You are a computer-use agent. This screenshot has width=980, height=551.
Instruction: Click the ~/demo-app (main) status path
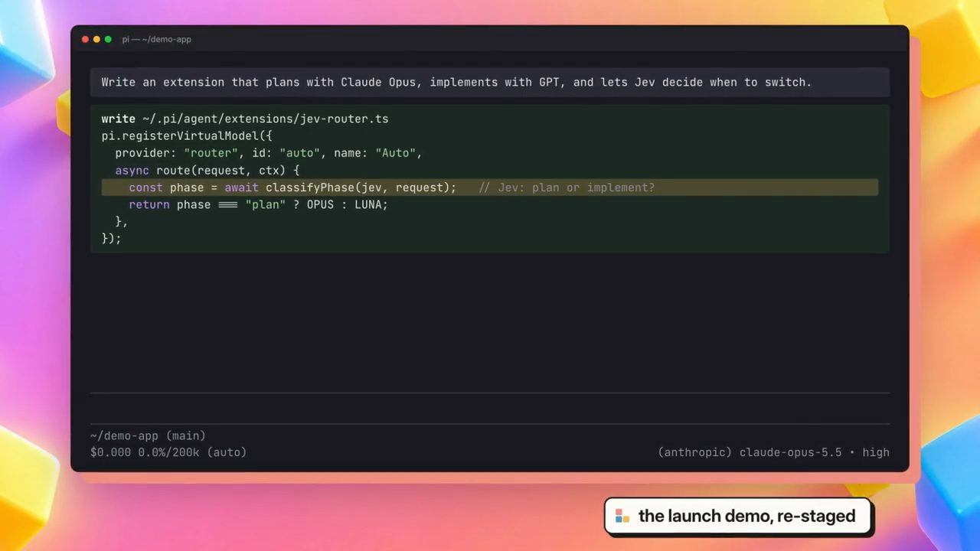pos(148,435)
